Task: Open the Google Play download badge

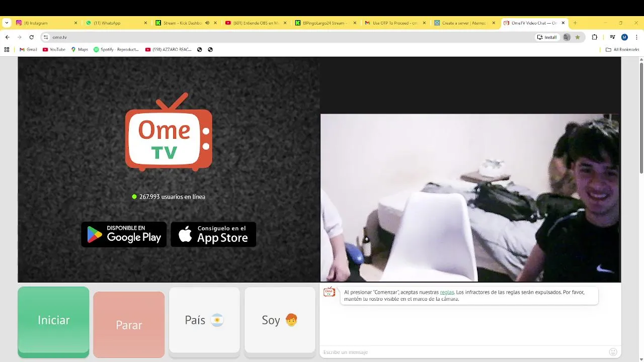Action: [x=124, y=234]
